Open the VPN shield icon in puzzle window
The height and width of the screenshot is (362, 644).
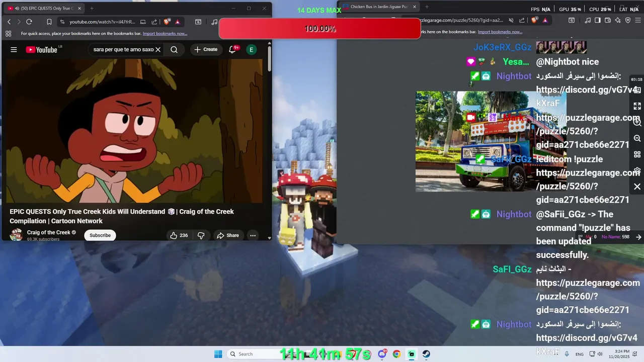click(628, 20)
